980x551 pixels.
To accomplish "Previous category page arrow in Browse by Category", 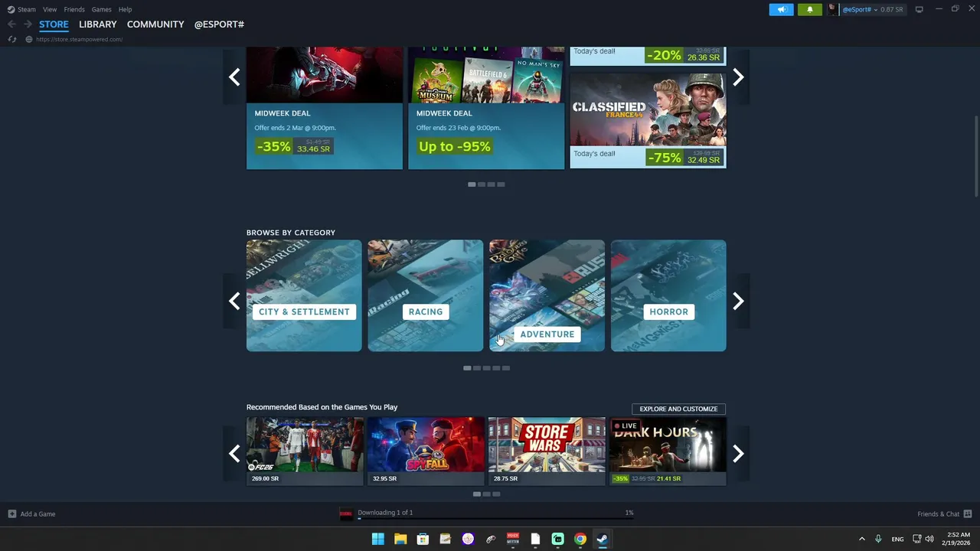I will (234, 301).
